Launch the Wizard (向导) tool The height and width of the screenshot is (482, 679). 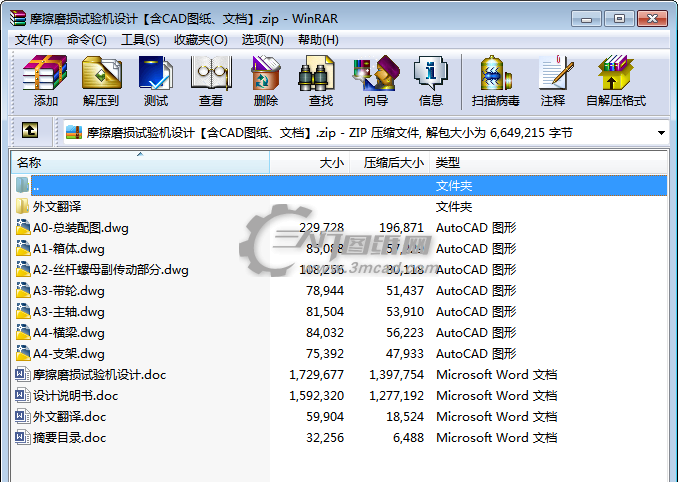(375, 73)
